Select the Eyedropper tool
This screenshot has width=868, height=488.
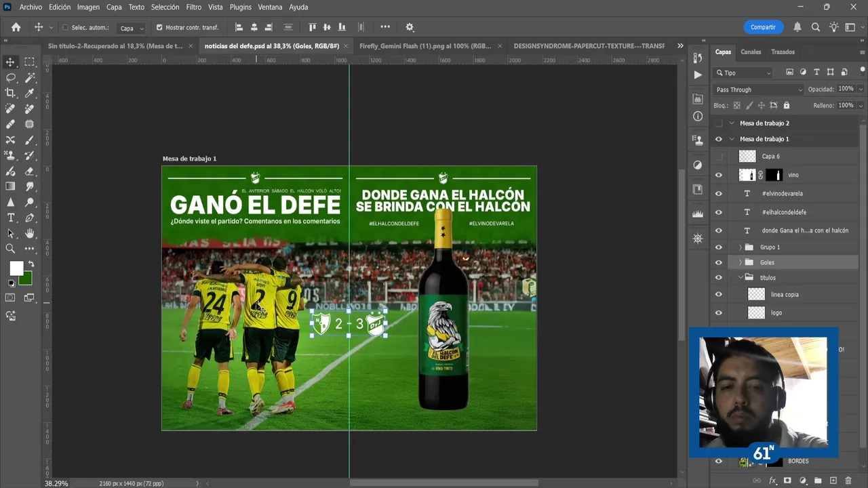click(30, 93)
